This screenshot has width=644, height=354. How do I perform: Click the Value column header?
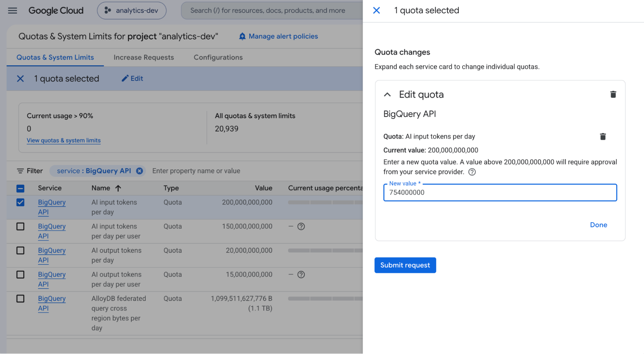(264, 188)
